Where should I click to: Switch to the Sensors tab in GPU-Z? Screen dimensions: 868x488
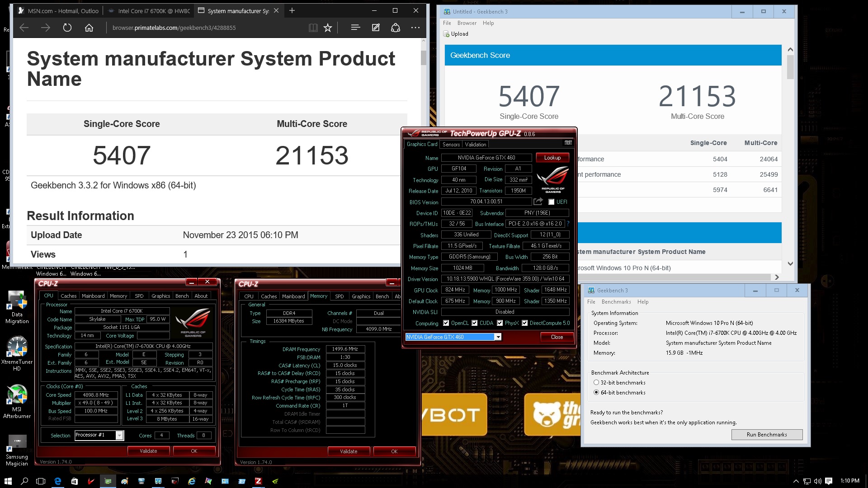tap(451, 145)
